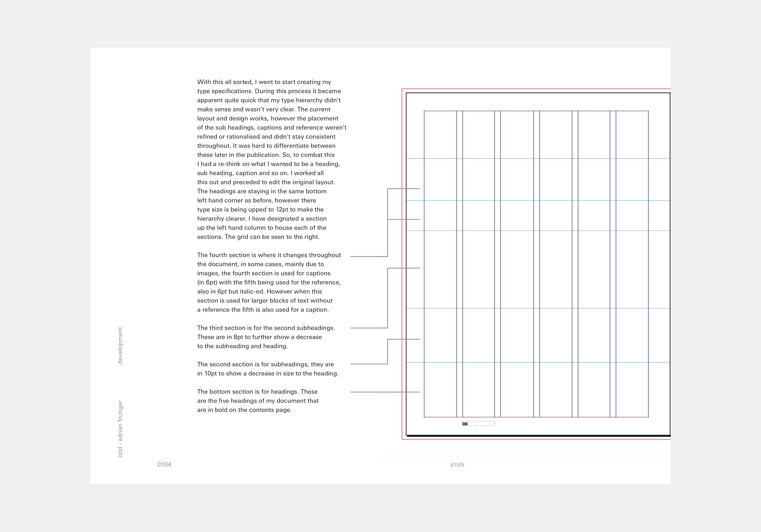Click the line "in 10pt to show a decrease in size to the heading."
The height and width of the screenshot is (532, 761).
(268, 374)
